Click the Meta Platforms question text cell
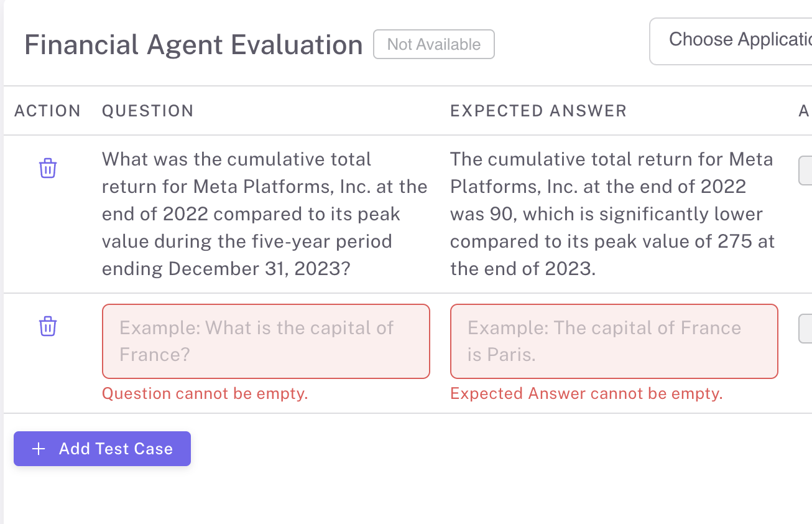812x524 pixels. click(x=265, y=214)
